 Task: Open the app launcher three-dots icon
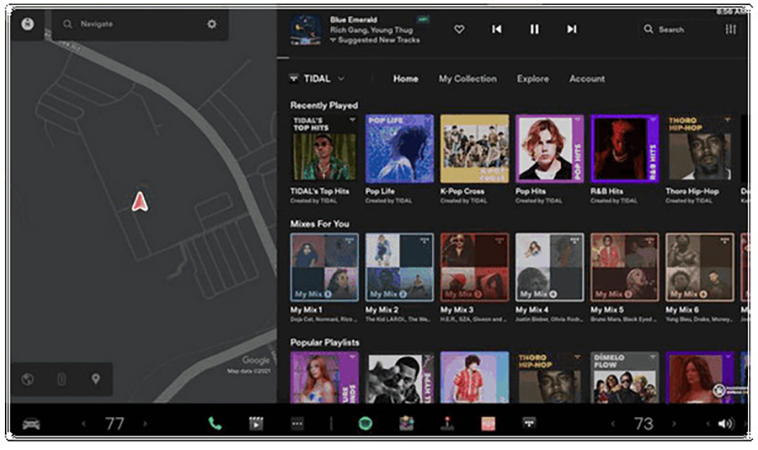(297, 424)
